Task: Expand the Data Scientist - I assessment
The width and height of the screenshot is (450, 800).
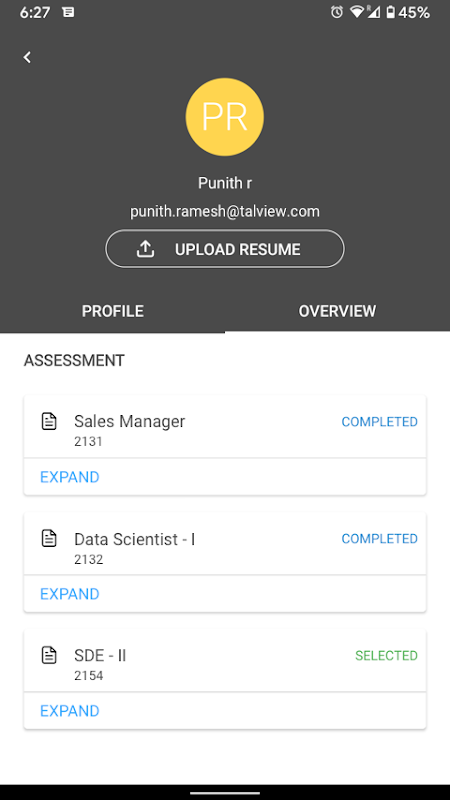Action: (69, 594)
